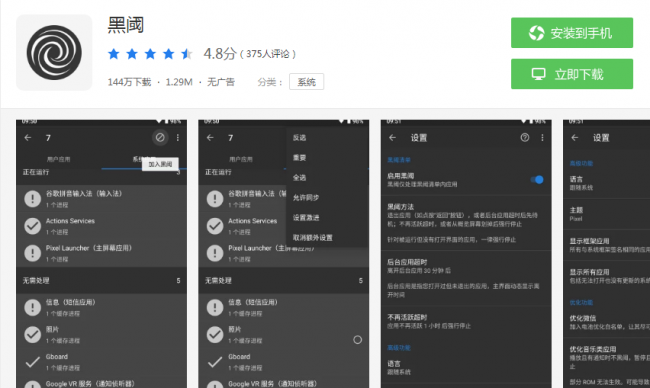Viewport: 650px width, 388px height.
Task: Choose 反选 from the overflow menu
Action: [x=299, y=138]
